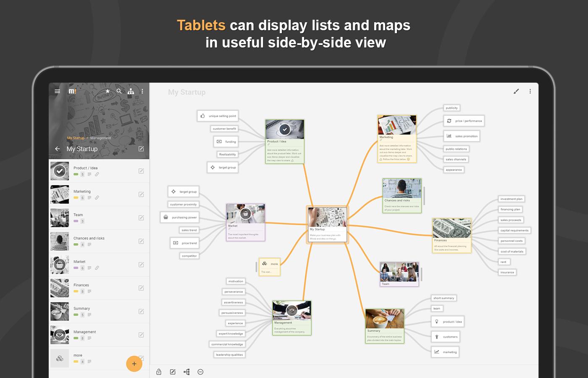Click the back arrow beside My Startup
The image size is (588, 378).
click(x=58, y=149)
